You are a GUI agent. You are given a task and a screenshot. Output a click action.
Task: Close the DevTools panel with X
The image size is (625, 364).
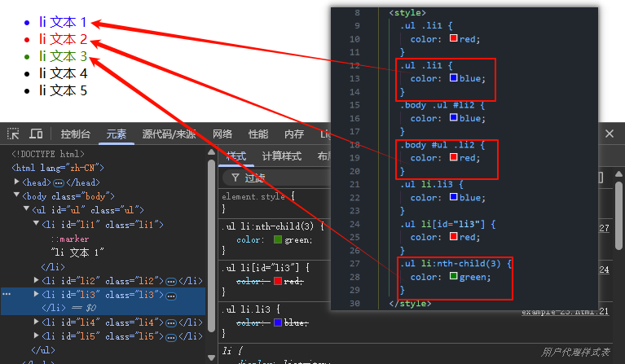[610, 134]
